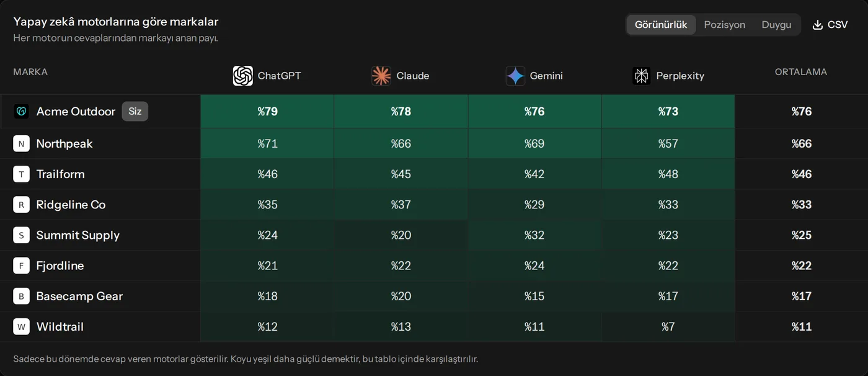Click the Basecamp Gear B avatar
868x376 pixels.
point(21,296)
